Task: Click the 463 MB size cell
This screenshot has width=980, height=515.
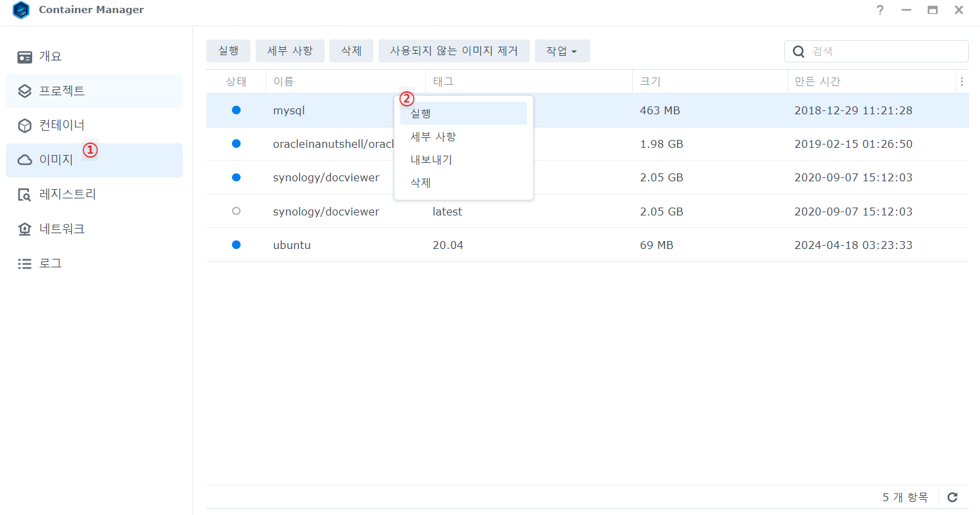Action: [x=660, y=110]
